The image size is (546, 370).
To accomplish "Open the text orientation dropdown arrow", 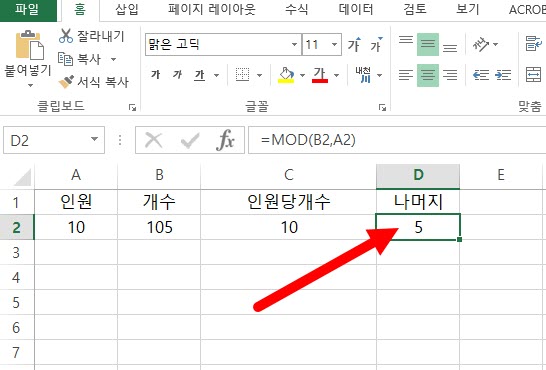I will 496,45.
